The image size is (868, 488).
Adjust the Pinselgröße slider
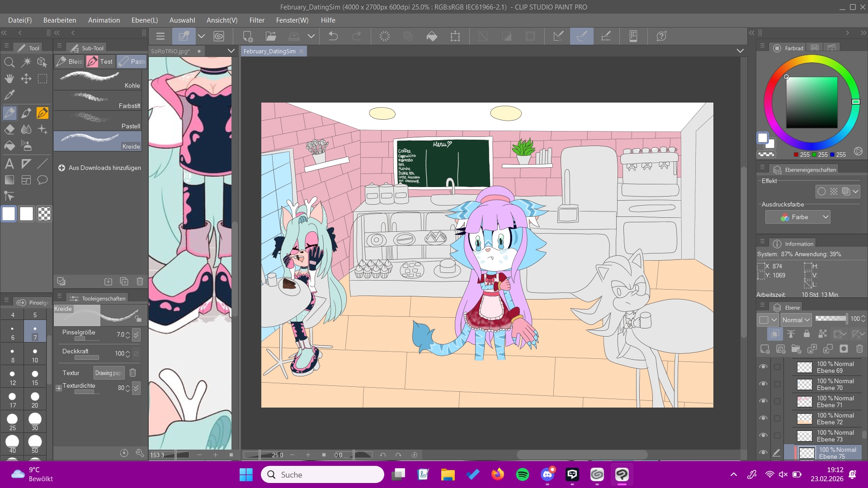click(86, 338)
